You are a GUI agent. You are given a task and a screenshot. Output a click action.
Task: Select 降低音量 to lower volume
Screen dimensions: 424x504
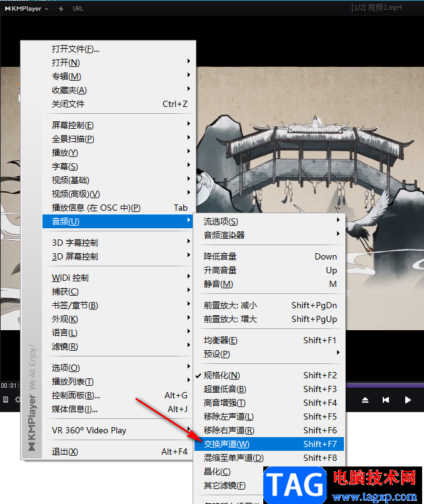[x=270, y=256]
